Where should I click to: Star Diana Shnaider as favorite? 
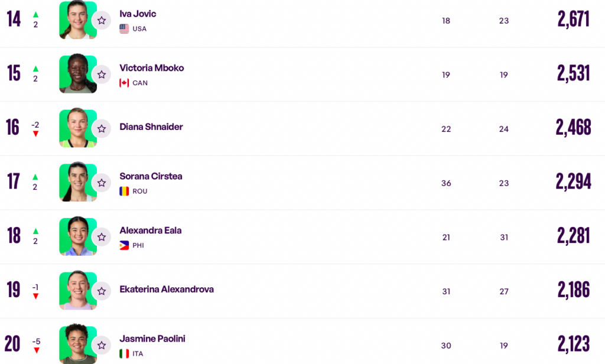[x=102, y=129]
